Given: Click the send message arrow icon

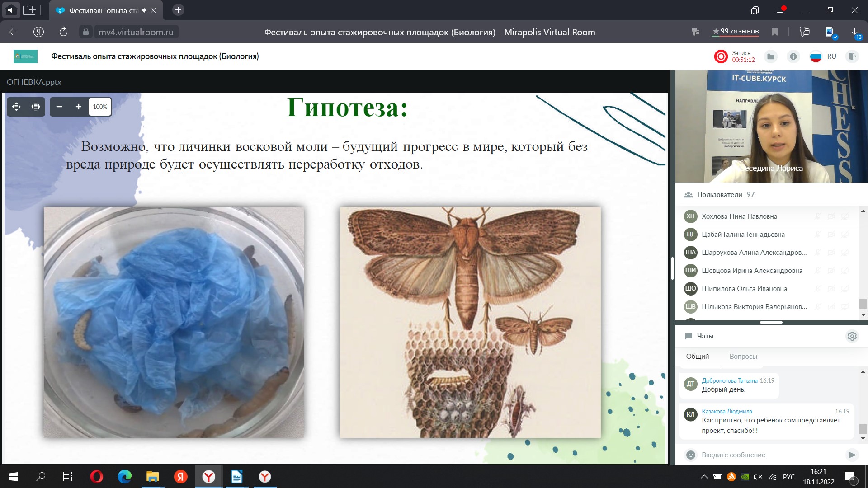Looking at the screenshot, I should point(852,455).
